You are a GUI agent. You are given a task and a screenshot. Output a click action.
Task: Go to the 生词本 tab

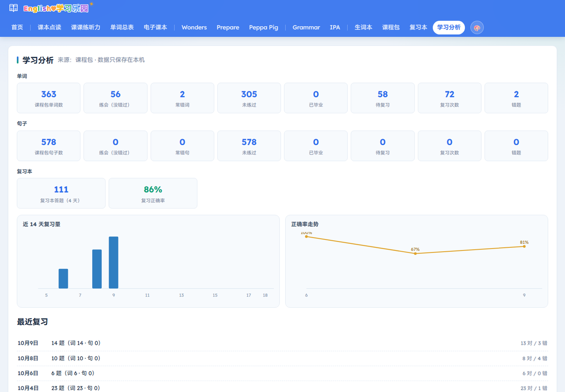(364, 27)
